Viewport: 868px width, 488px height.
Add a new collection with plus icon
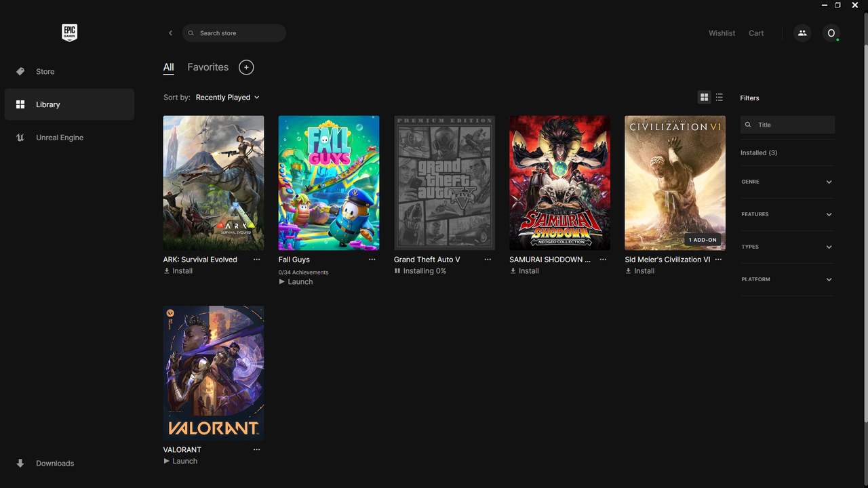pyautogui.click(x=246, y=67)
